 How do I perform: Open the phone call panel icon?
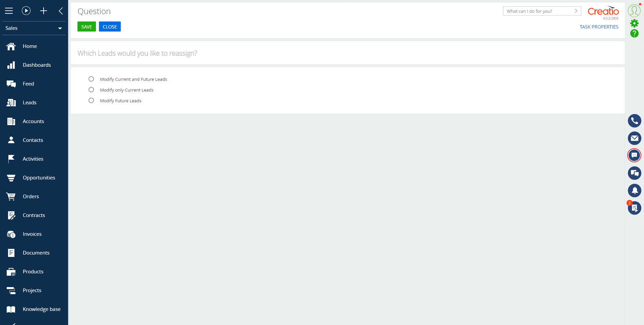click(x=634, y=121)
